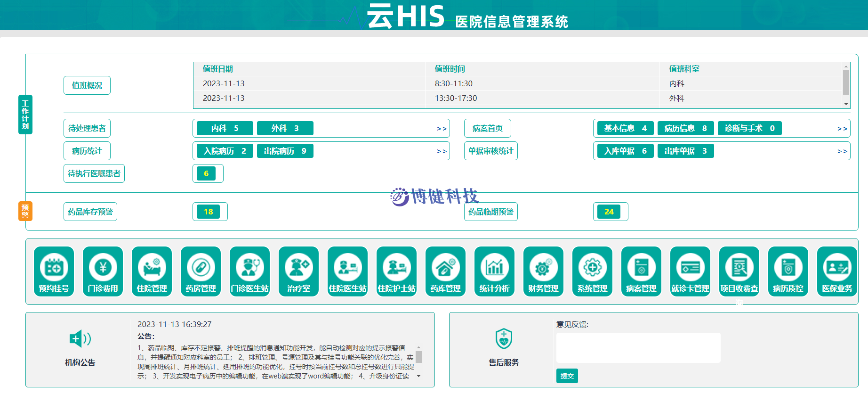Open 病历信息 8 tag
868x394 pixels.
(686, 128)
